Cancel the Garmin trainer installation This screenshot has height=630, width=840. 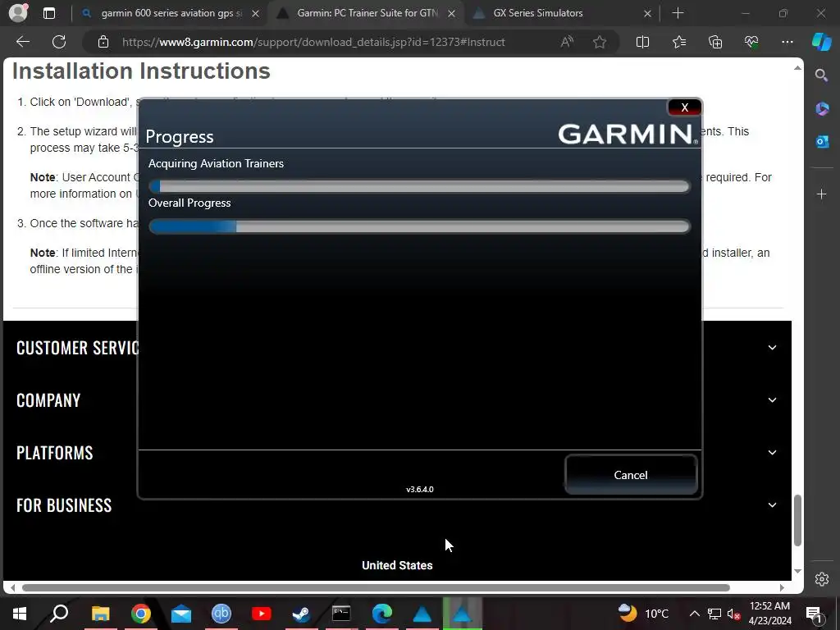pos(631,475)
